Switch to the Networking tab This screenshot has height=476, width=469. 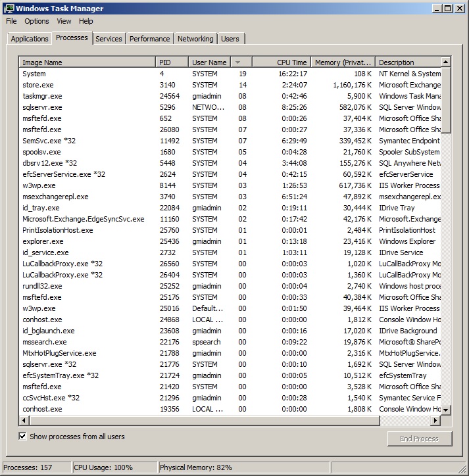click(x=195, y=39)
